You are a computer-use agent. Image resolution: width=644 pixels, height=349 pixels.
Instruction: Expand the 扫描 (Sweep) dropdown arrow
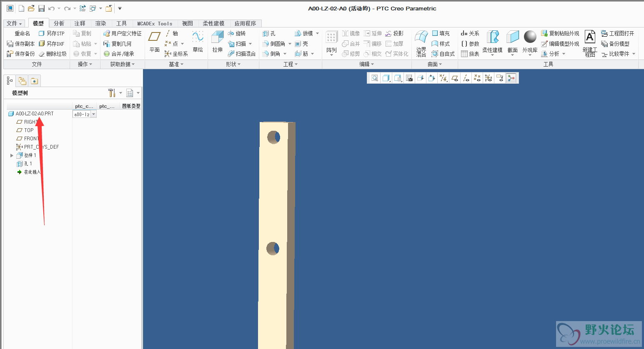(250, 44)
